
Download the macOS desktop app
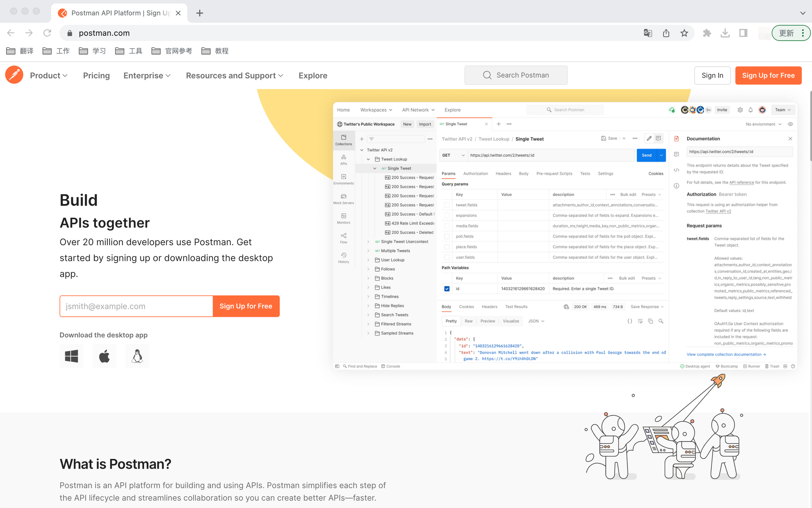coord(104,356)
